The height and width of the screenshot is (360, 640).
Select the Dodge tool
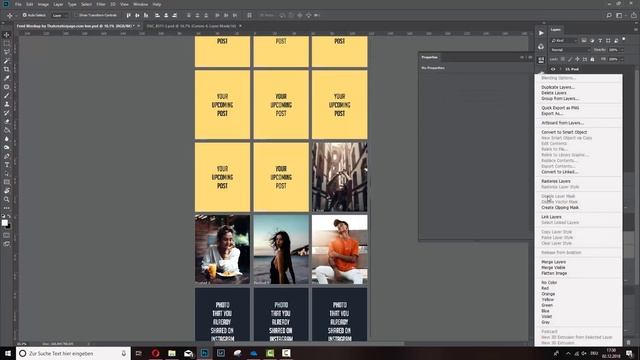point(7,147)
